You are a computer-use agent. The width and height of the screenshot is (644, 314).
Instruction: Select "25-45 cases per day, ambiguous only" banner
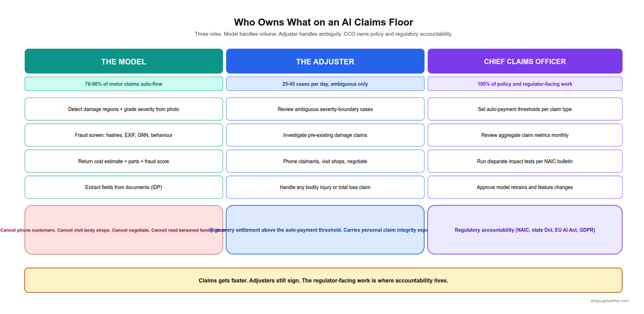click(325, 84)
